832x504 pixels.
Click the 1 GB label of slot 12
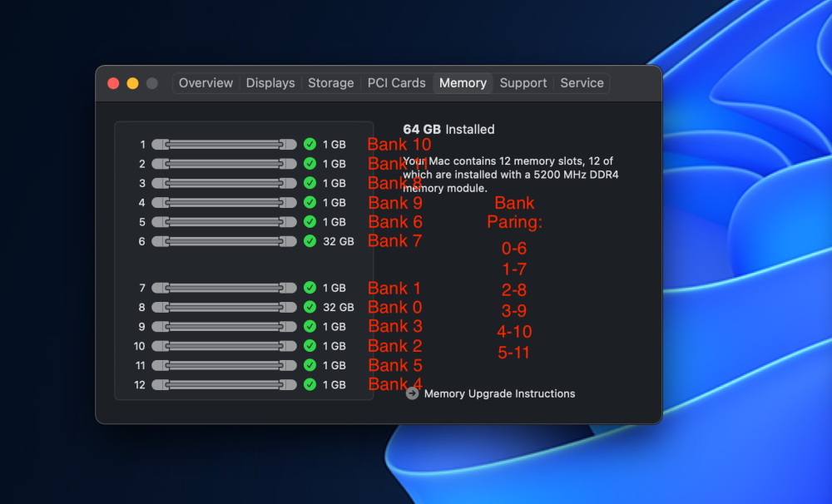(334, 384)
